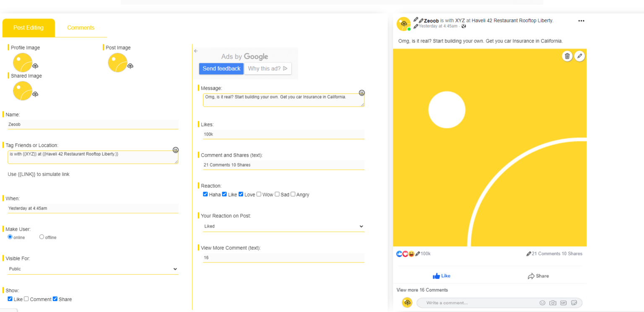This screenshot has height=312, width=644.
Task: Enable the Wow reaction checkbox
Action: 258,194
